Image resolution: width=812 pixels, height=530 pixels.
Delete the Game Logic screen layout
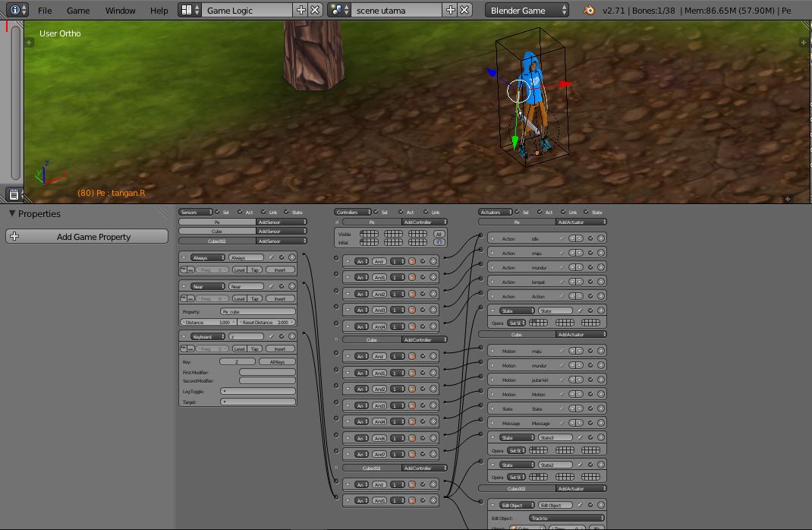(x=315, y=10)
